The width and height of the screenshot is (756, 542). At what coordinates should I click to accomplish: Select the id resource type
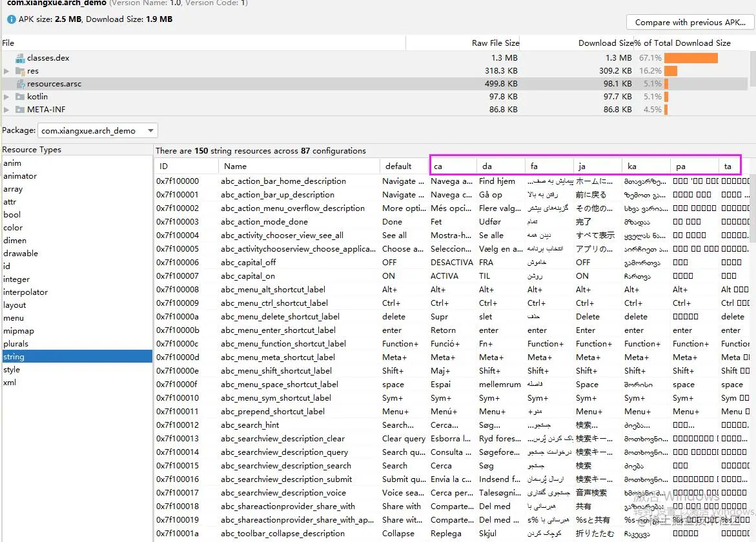pyautogui.click(x=77, y=266)
